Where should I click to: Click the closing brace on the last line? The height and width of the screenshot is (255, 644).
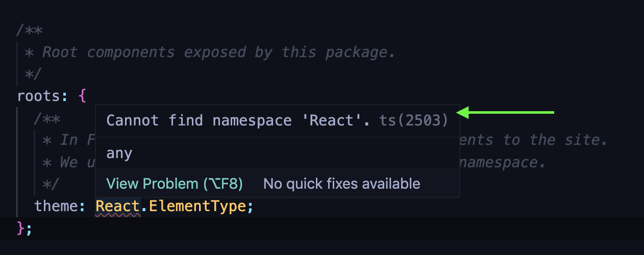[x=21, y=227]
